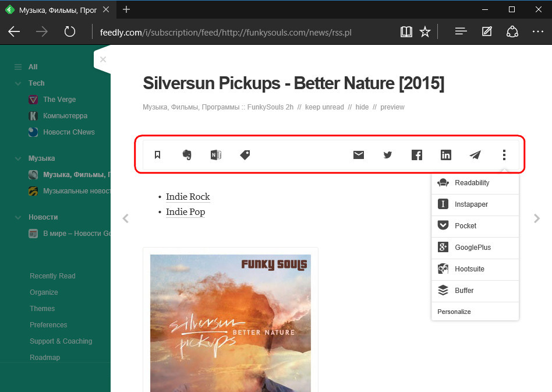Viewport: 552px width, 392px height.
Task: Open Organize page
Action: point(44,292)
